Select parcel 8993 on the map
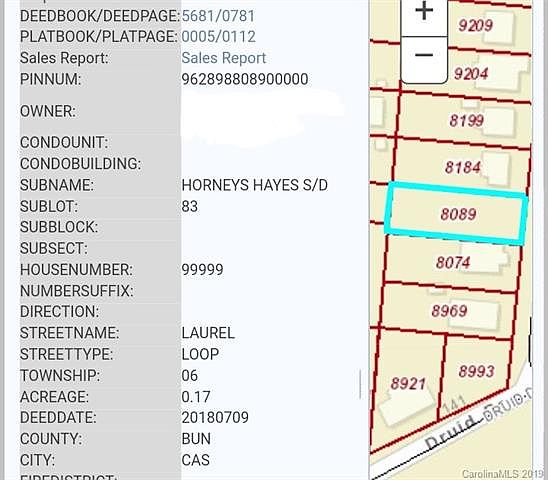This screenshot has height=480, width=548. click(476, 371)
